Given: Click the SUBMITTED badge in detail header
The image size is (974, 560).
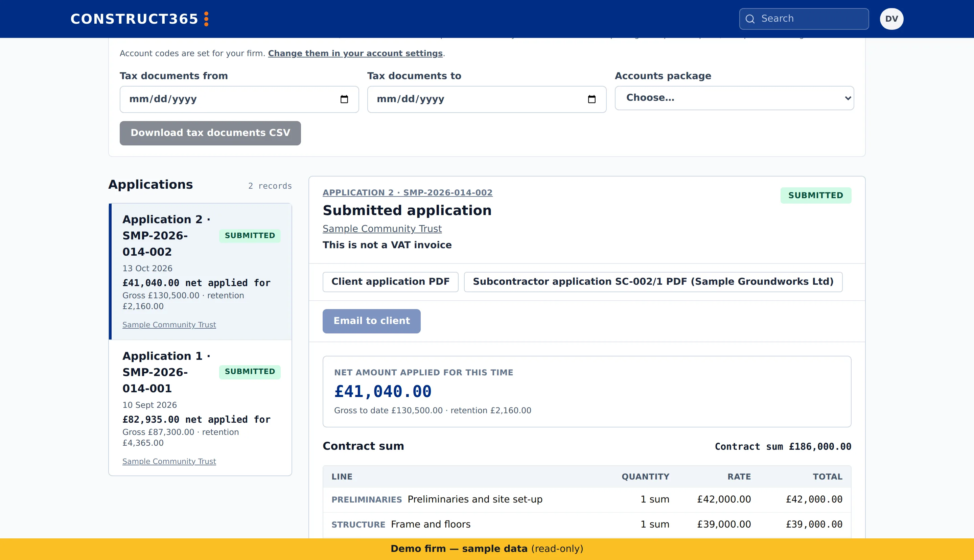Looking at the screenshot, I should pos(816,195).
